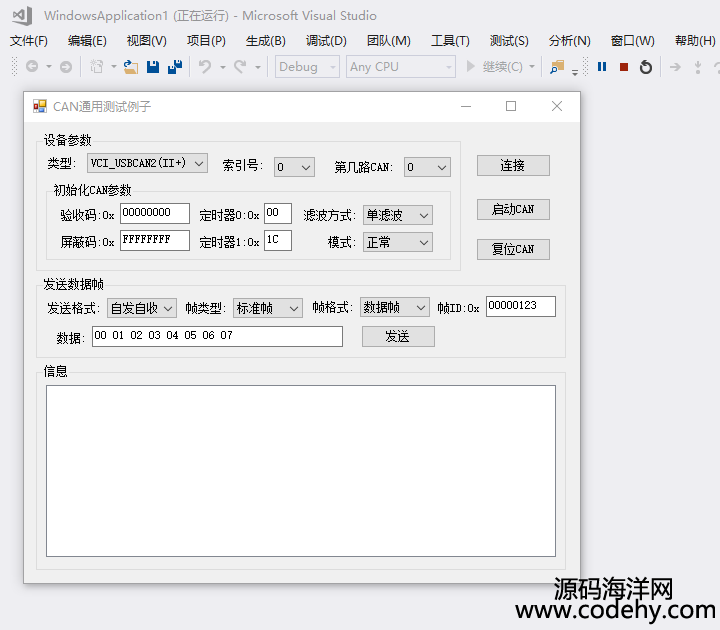This screenshot has height=630, width=720.
Task: Click the Undo arrow icon
Action: pyautogui.click(x=205, y=67)
